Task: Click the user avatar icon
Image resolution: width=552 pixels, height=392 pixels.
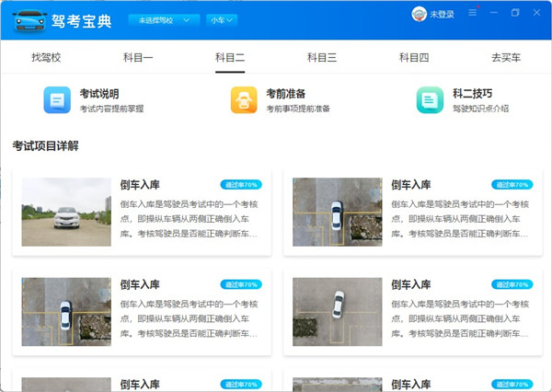Action: tap(419, 14)
